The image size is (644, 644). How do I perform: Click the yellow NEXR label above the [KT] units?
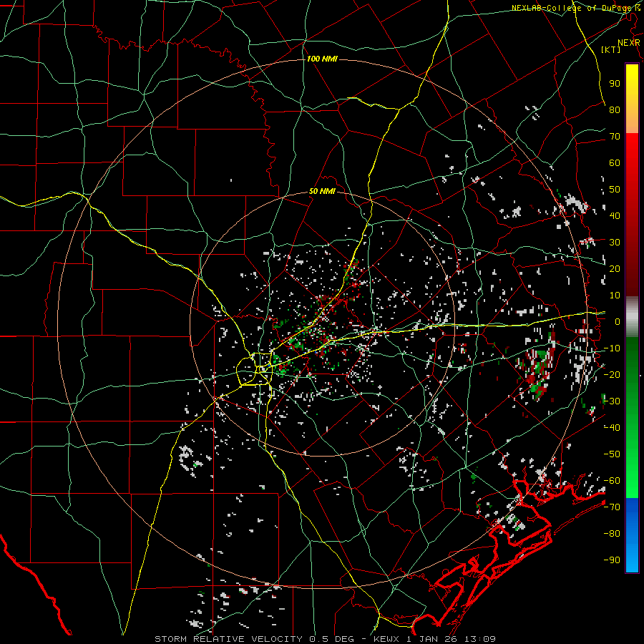point(629,42)
